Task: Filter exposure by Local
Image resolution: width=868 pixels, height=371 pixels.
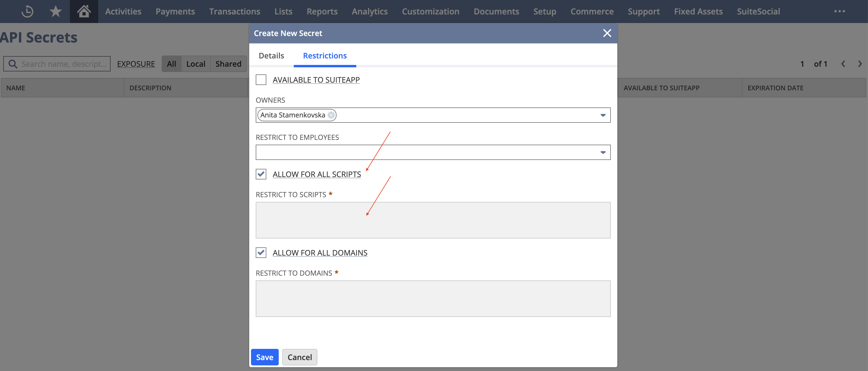Action: point(196,64)
